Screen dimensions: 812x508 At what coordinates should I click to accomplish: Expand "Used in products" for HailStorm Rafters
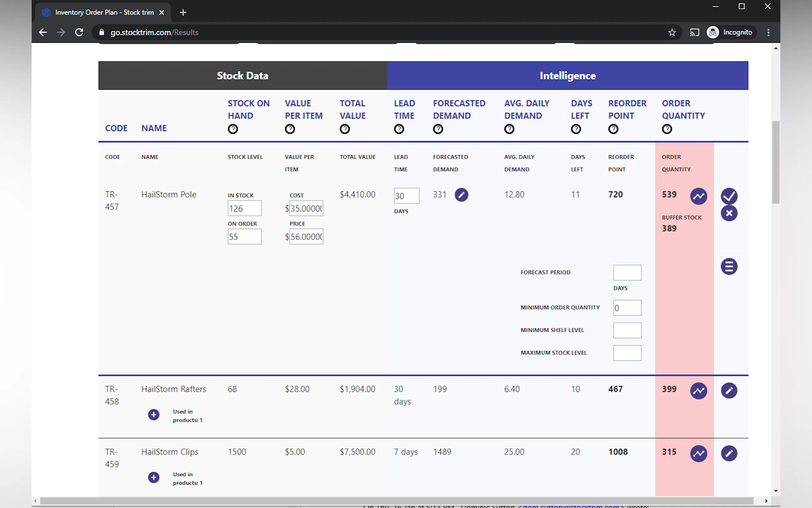[x=154, y=415]
